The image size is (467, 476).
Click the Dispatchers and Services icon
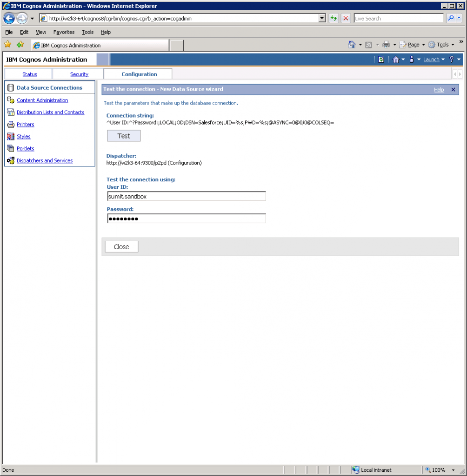click(11, 160)
